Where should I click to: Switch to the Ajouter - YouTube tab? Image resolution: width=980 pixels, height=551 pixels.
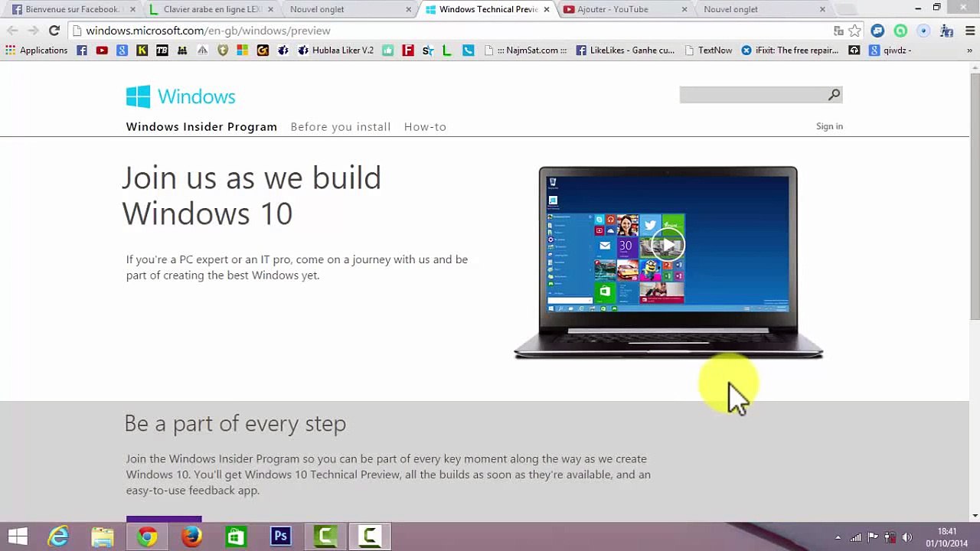tap(625, 9)
